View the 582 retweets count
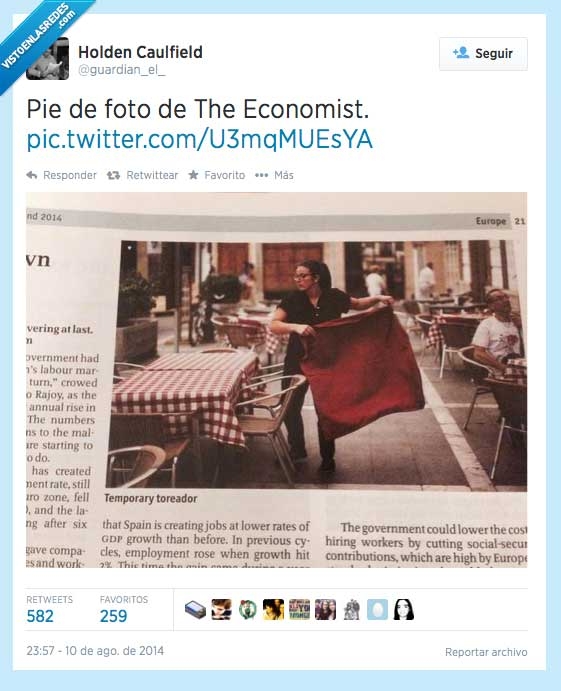The height and width of the screenshot is (691, 561). (x=40, y=616)
